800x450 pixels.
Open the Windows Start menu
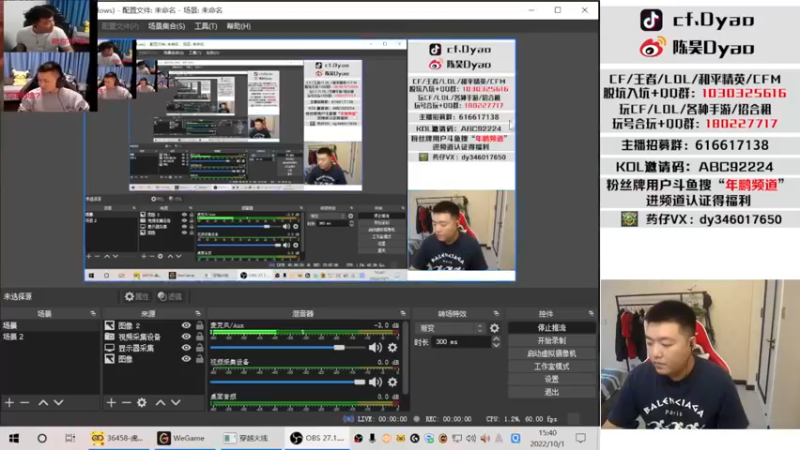14,438
